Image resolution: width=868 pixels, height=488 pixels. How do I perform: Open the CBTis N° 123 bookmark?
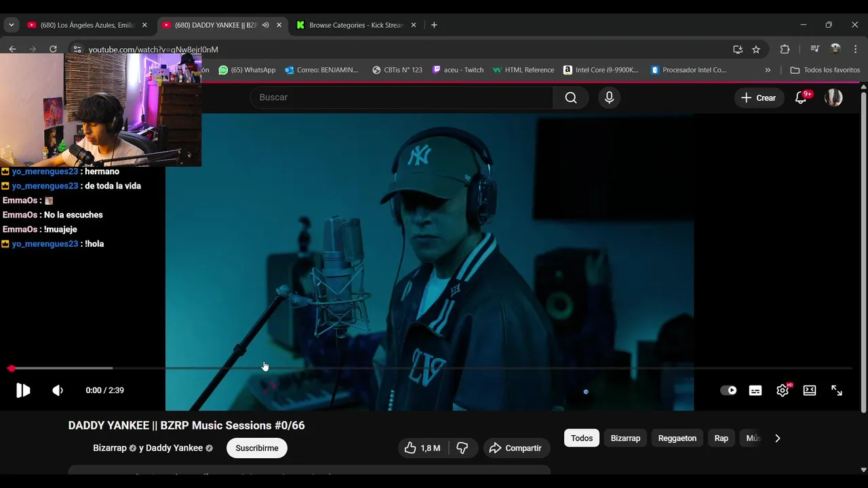coord(397,70)
